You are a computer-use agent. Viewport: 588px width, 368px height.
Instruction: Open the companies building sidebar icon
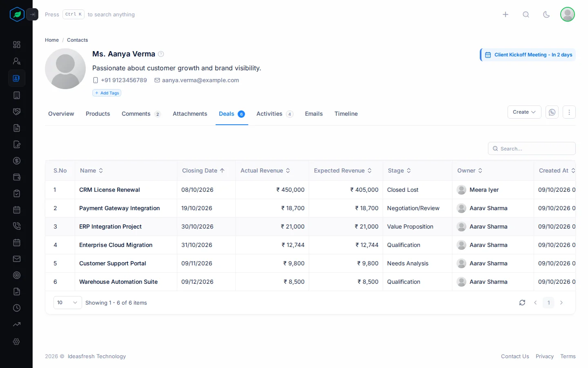click(17, 95)
